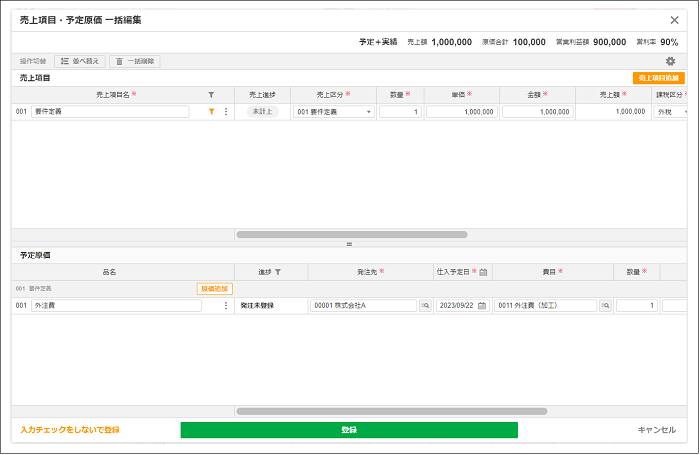Click calendar icon in 仕入予定日 header
This screenshot has width=700, height=455.
pos(483,272)
